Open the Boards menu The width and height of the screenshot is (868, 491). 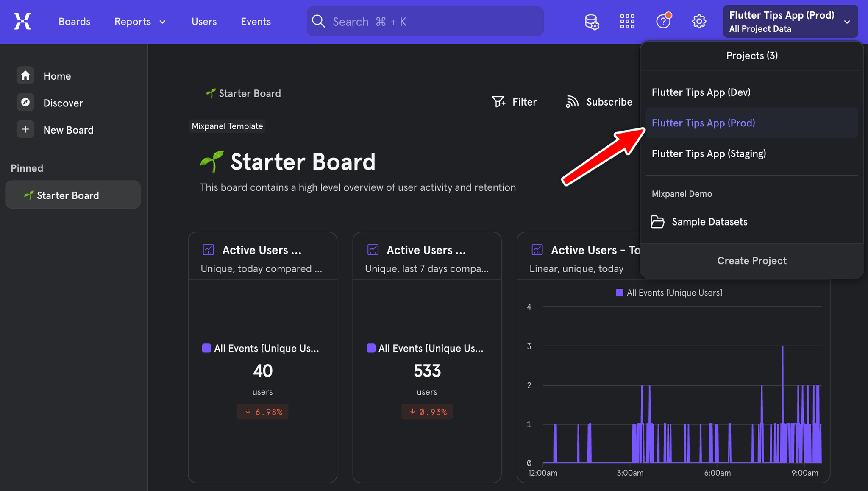point(74,21)
